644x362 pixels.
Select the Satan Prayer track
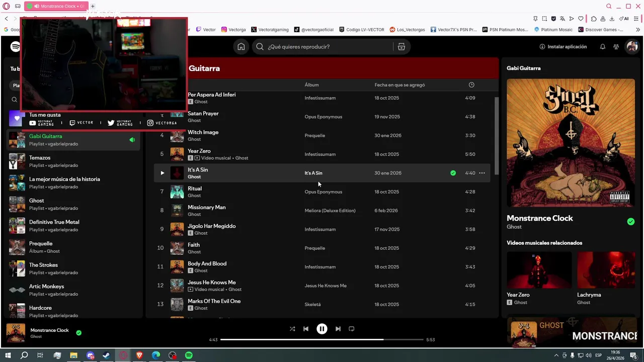click(x=322, y=117)
